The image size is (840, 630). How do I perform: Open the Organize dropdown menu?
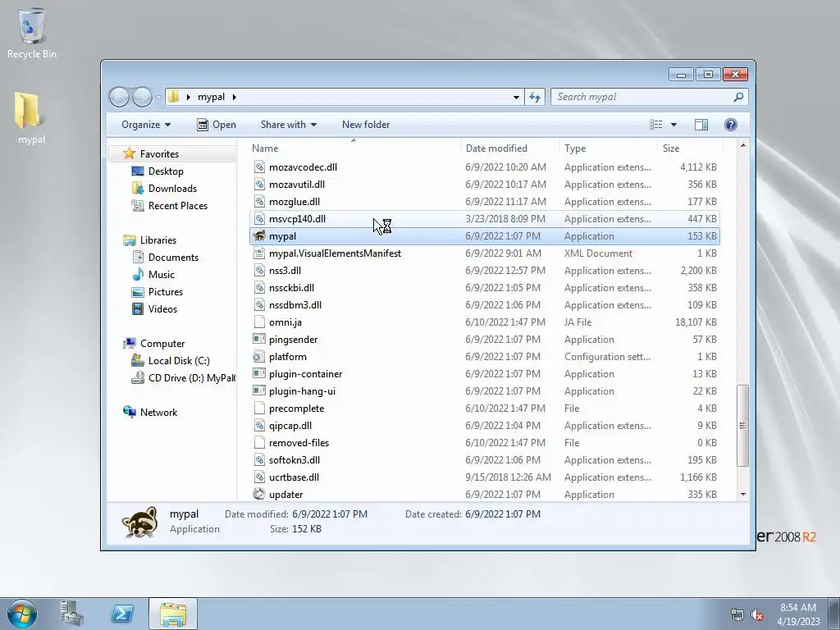(146, 125)
